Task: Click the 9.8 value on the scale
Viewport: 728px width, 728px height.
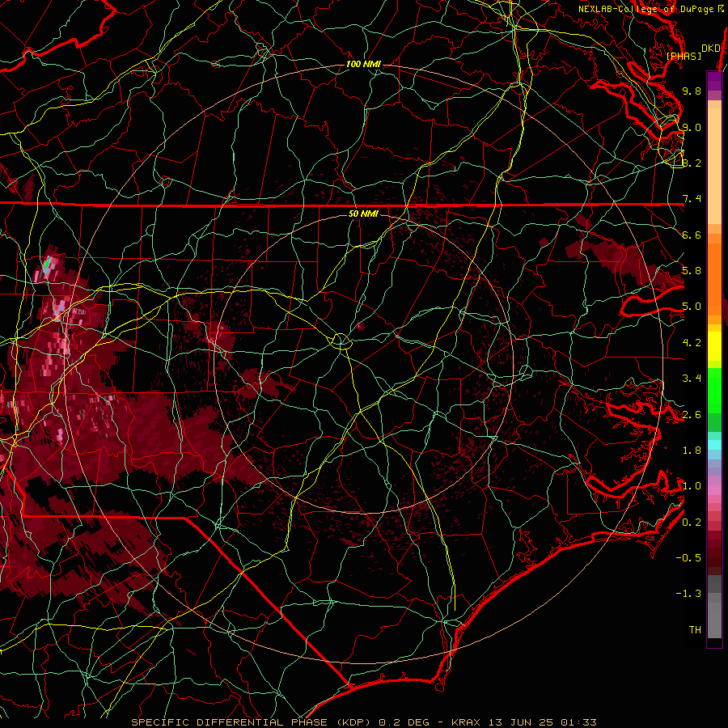Action: point(692,91)
